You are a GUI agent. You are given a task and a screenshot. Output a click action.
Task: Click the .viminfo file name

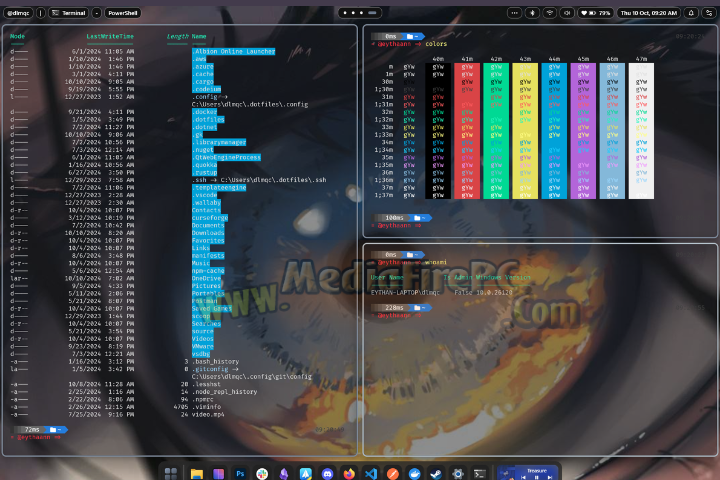[206, 407]
